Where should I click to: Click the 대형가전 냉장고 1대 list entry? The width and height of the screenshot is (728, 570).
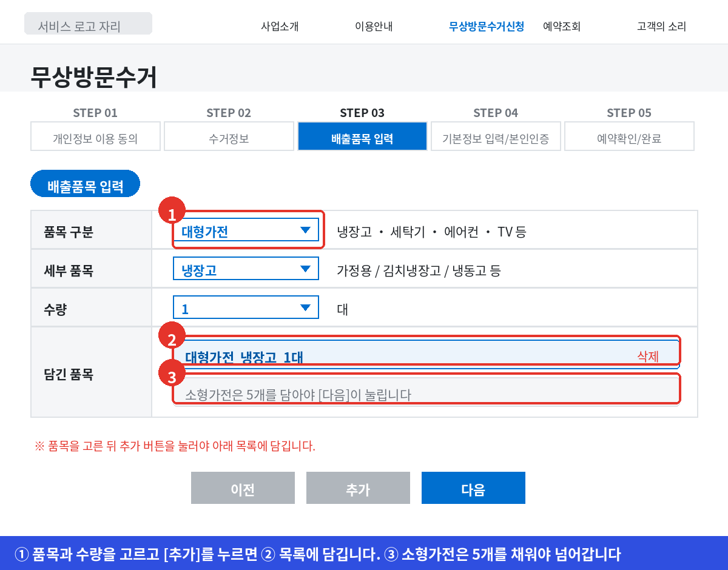426,355
